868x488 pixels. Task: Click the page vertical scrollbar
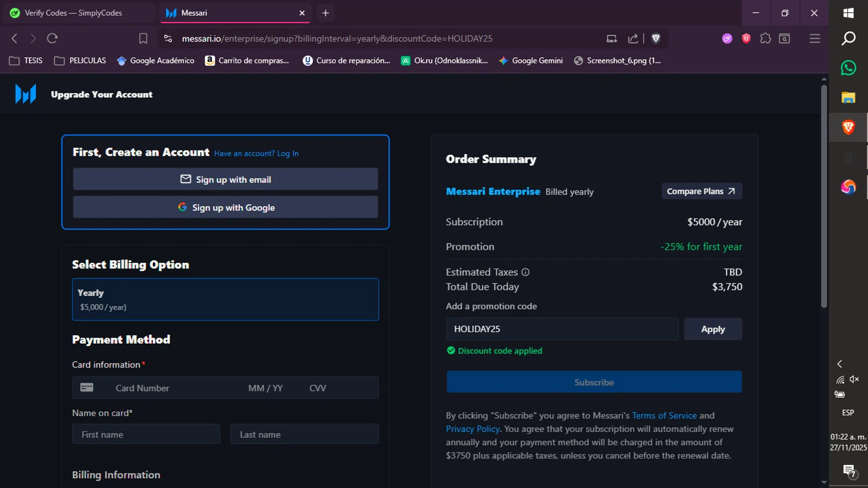click(x=824, y=197)
